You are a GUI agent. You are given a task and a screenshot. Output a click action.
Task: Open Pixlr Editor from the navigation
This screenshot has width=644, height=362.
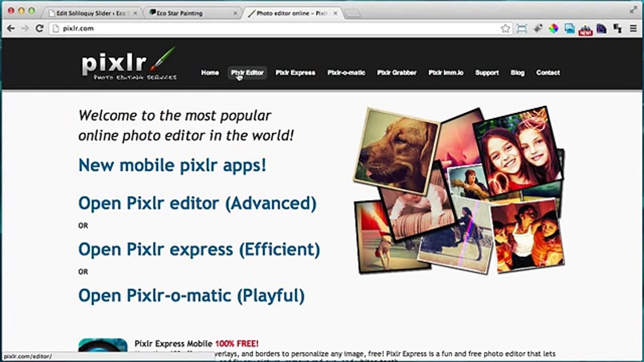pyautogui.click(x=247, y=73)
